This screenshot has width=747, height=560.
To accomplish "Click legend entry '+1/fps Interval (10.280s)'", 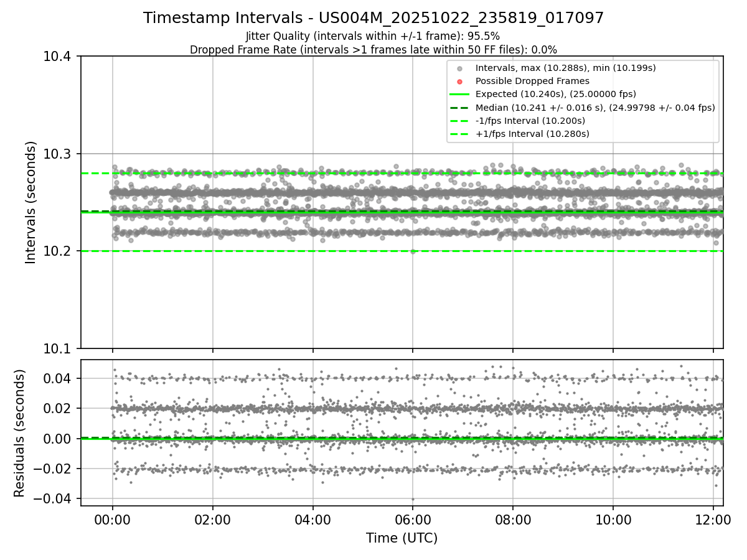I will point(532,134).
